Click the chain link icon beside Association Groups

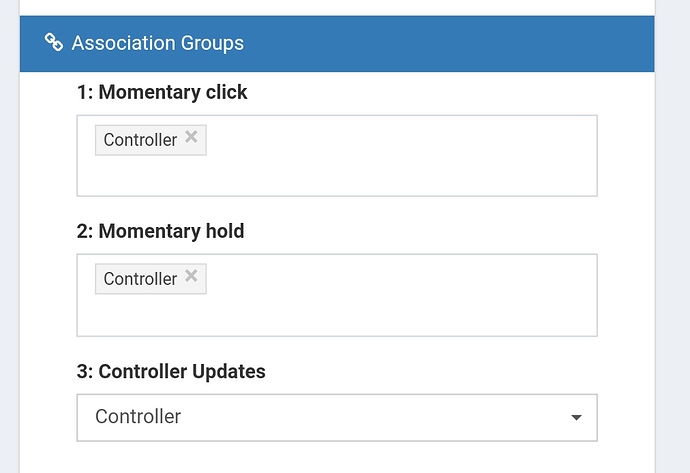(x=54, y=42)
